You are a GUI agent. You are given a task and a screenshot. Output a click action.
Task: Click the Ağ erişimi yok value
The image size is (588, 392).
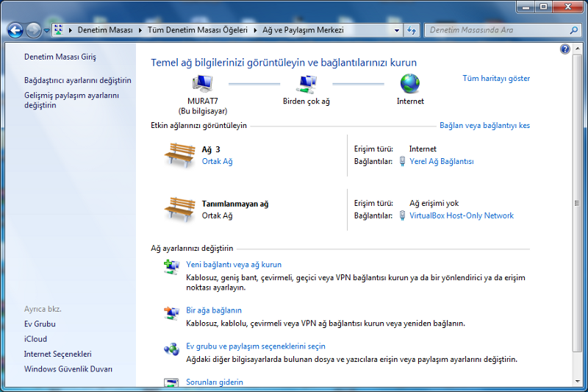434,203
